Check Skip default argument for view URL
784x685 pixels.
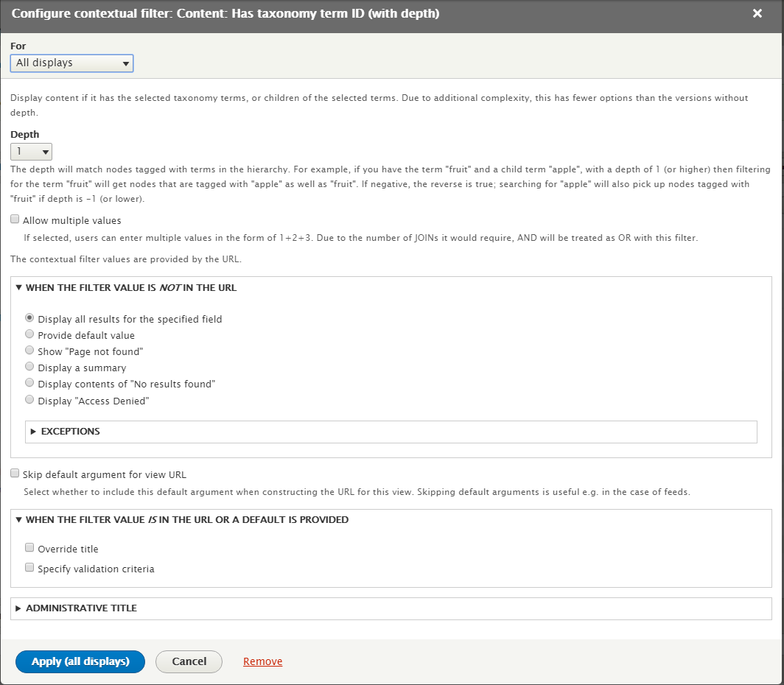click(x=15, y=474)
